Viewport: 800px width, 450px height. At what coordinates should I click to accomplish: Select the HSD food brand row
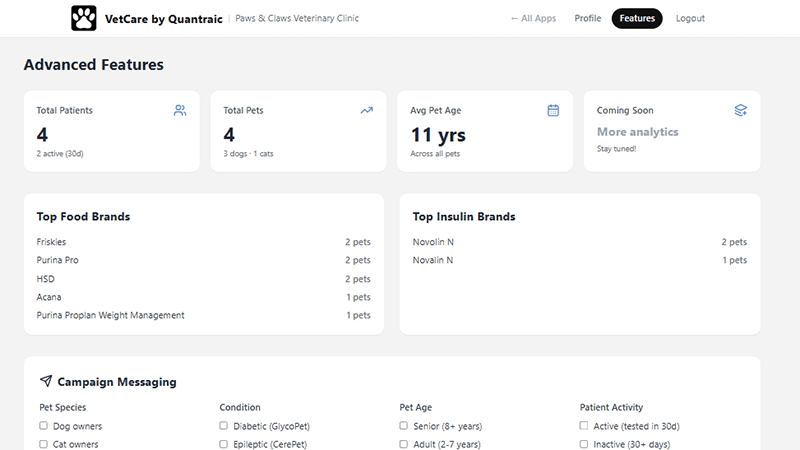(x=204, y=279)
